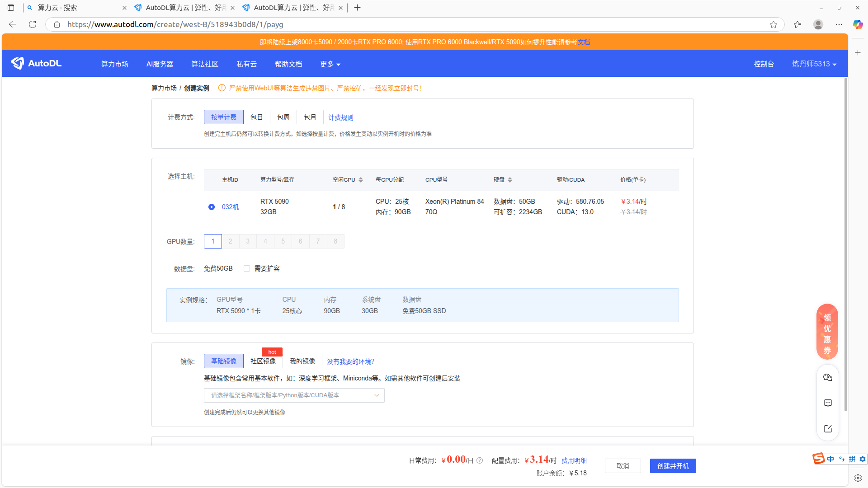
Task: Open 算力市场 in the navigation bar
Action: tap(115, 64)
